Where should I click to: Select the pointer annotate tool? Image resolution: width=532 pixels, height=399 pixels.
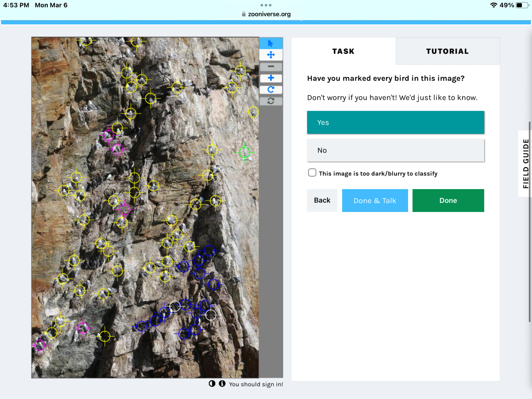point(271,43)
